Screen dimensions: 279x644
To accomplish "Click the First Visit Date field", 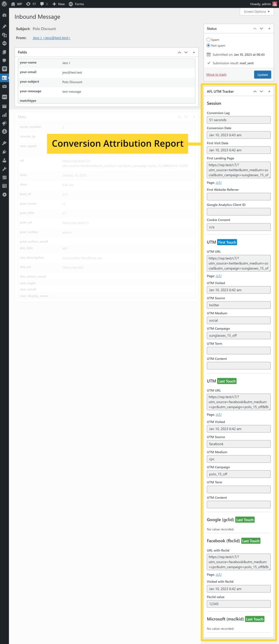I will click(239, 150).
